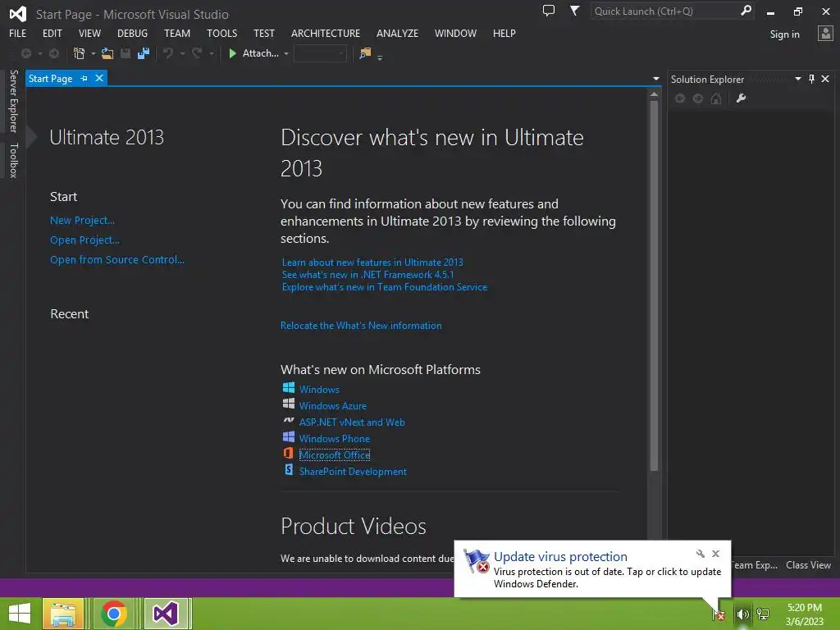
Task: Expand the Toolbox side tab
Action: click(x=13, y=160)
